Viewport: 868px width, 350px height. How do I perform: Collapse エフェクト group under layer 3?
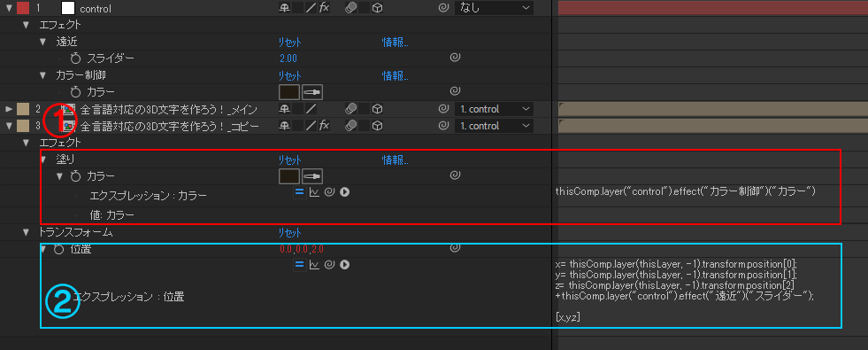(x=26, y=143)
